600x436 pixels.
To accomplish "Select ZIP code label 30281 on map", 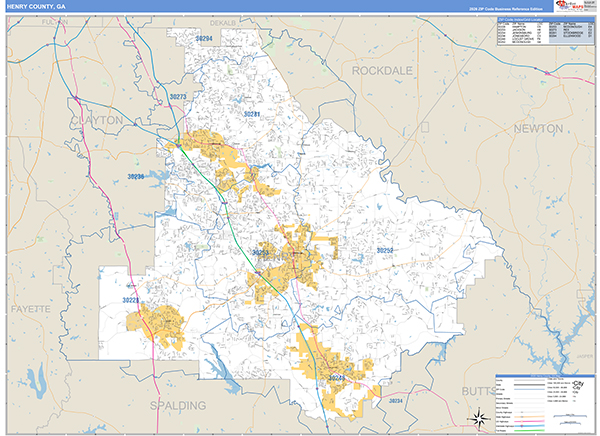I will click(x=252, y=114).
